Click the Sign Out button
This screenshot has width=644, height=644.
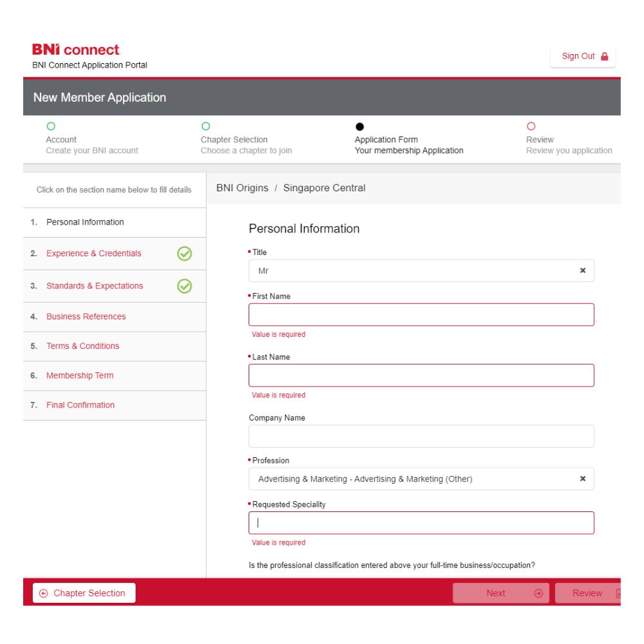coord(583,57)
